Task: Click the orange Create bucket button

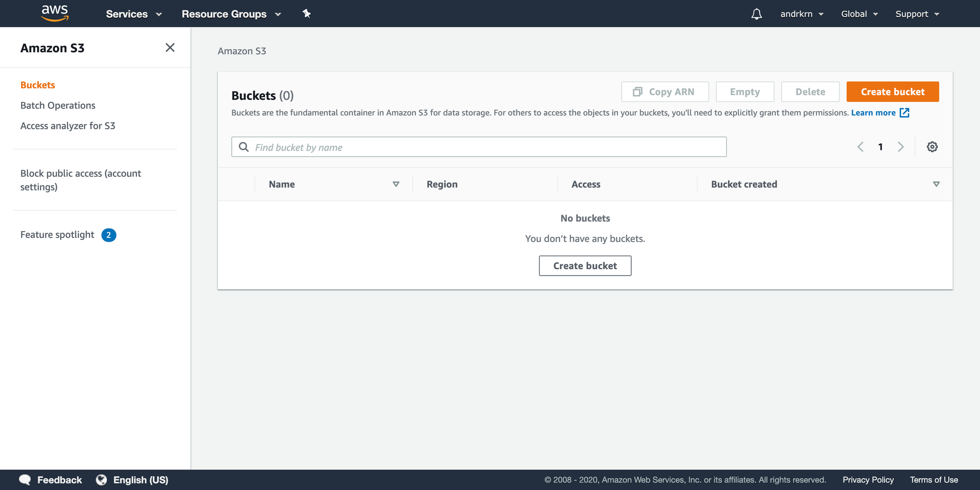Action: click(x=892, y=92)
